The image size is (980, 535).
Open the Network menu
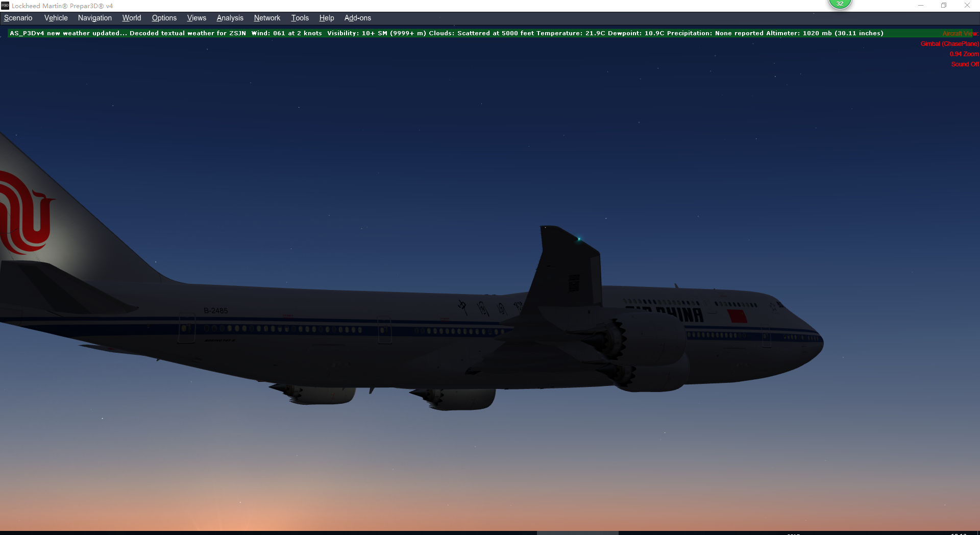(267, 18)
